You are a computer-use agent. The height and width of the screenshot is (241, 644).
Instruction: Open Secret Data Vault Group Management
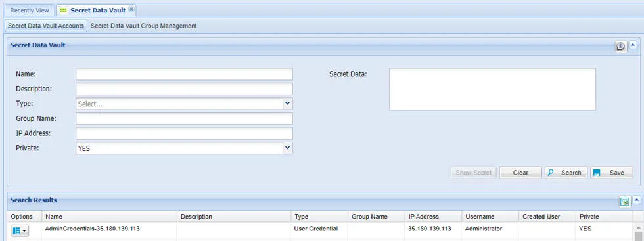click(143, 26)
